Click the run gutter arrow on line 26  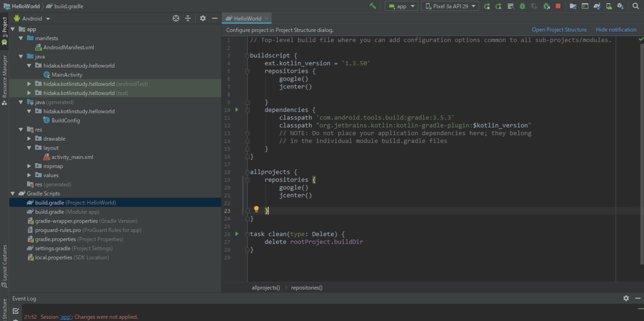tap(237, 234)
